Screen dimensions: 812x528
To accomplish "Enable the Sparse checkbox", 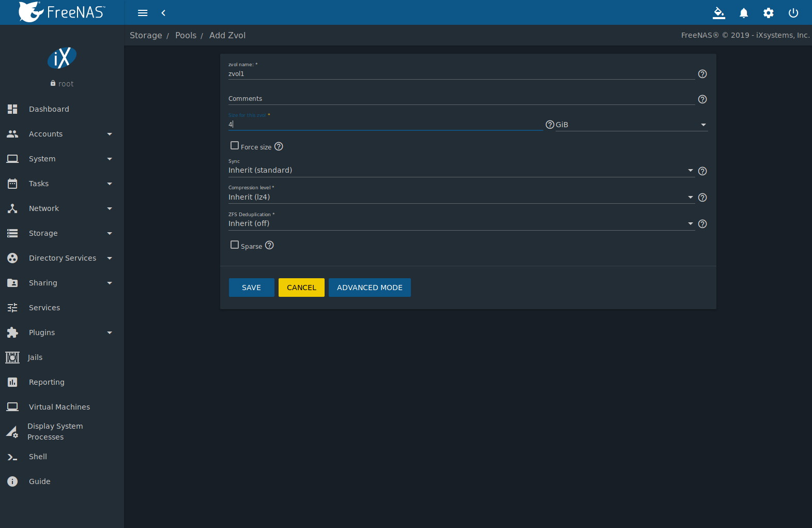I will [x=235, y=245].
